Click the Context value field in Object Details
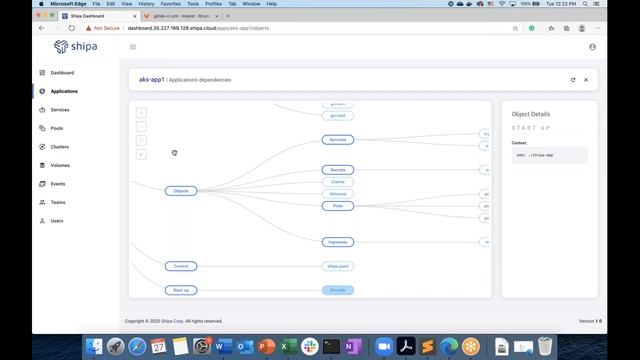 (549, 155)
